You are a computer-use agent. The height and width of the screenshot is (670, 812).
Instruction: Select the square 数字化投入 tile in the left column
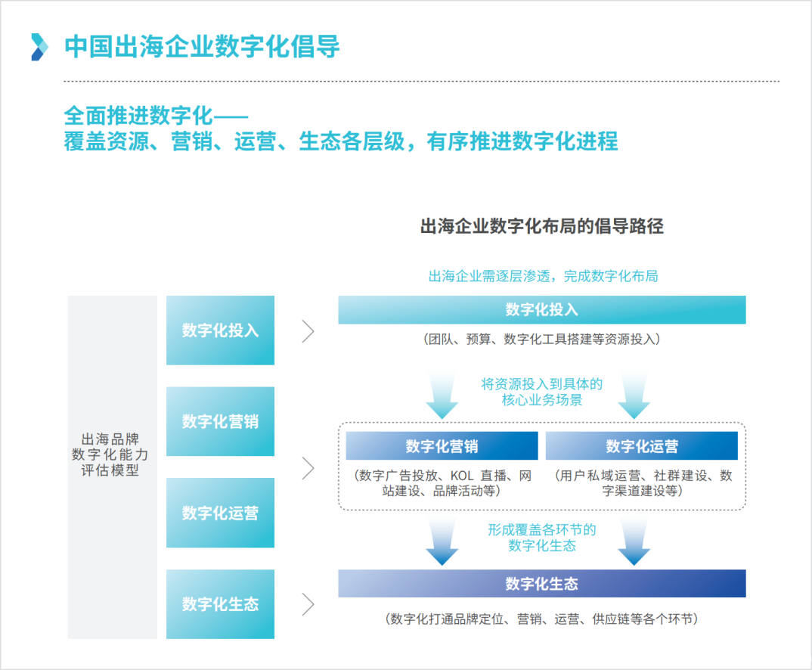pyautogui.click(x=220, y=330)
